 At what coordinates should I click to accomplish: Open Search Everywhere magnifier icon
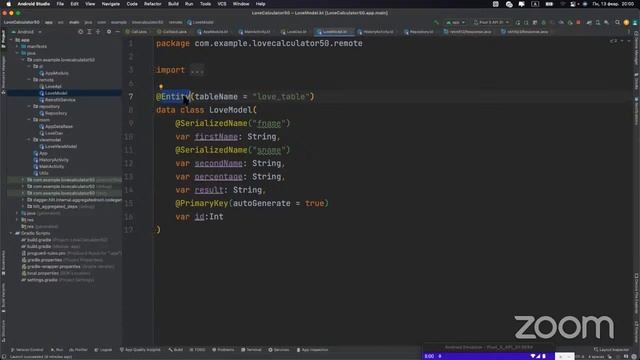coord(618,22)
